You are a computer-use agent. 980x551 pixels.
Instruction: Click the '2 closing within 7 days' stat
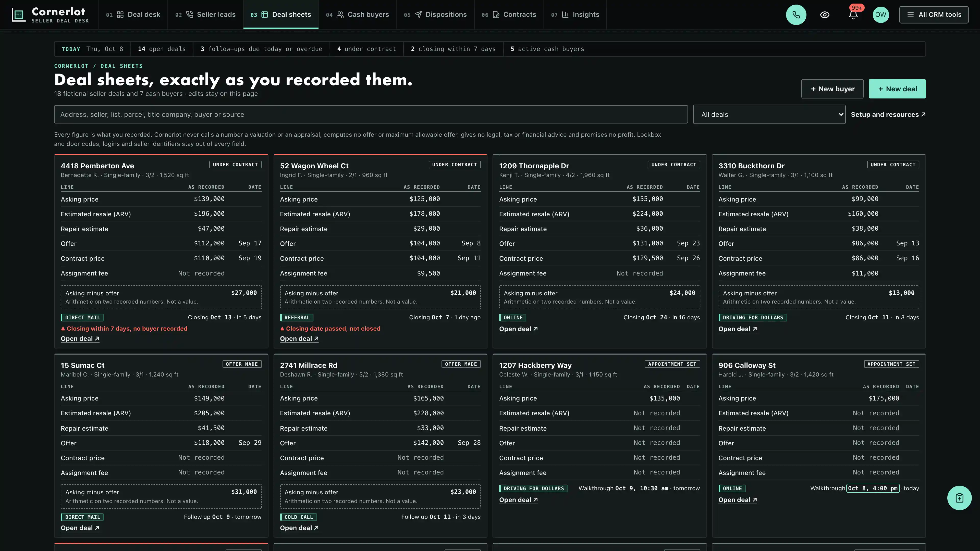(x=453, y=49)
